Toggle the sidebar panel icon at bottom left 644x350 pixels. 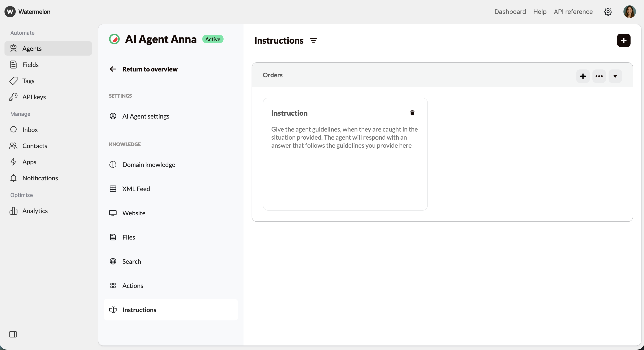13,334
